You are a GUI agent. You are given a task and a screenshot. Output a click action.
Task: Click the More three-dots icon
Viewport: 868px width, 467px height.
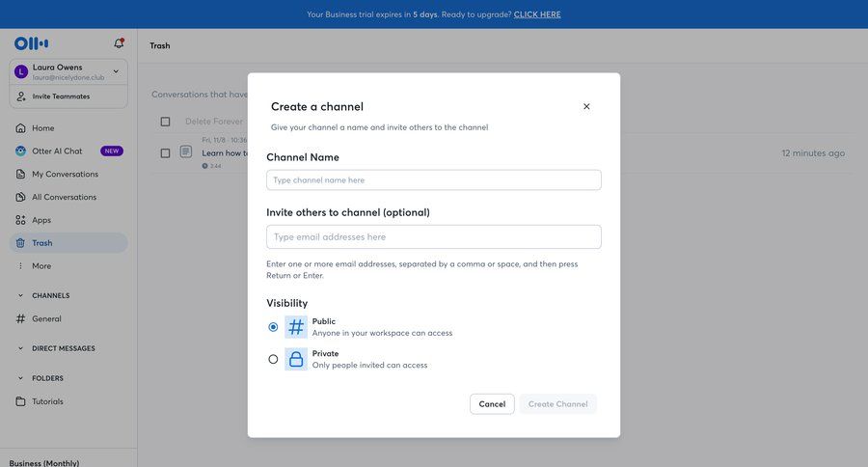[20, 266]
